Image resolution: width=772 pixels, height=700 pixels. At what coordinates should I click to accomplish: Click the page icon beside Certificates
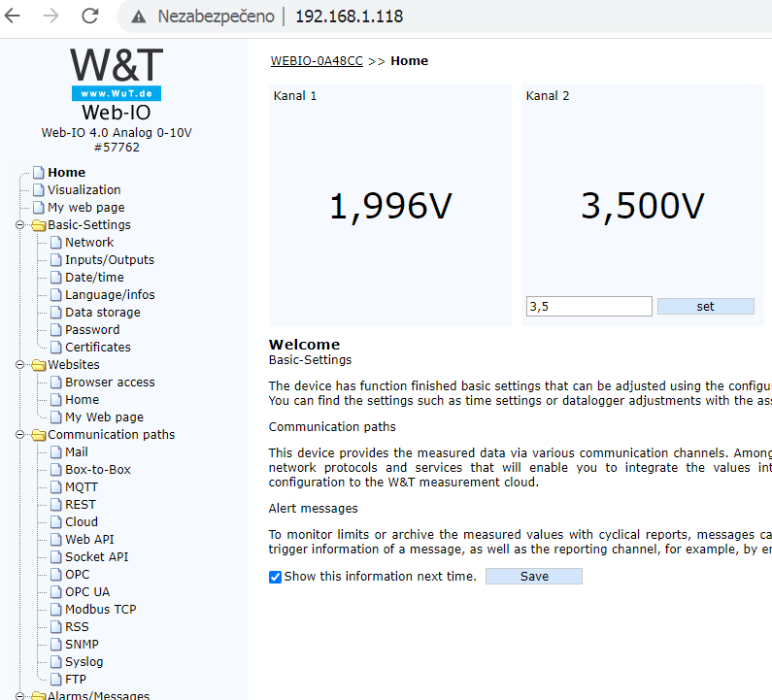pos(56,347)
